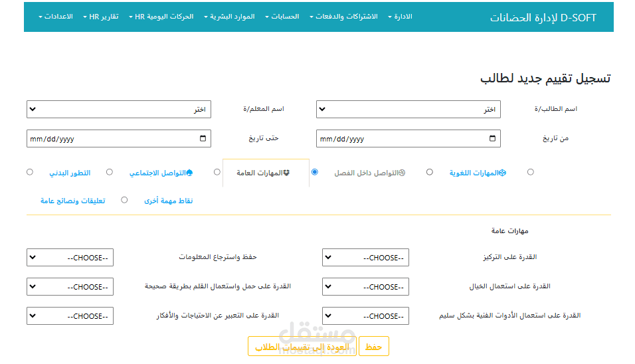
Task: Switch to تعليقات ونصائح عامة tab
Action: (x=73, y=201)
